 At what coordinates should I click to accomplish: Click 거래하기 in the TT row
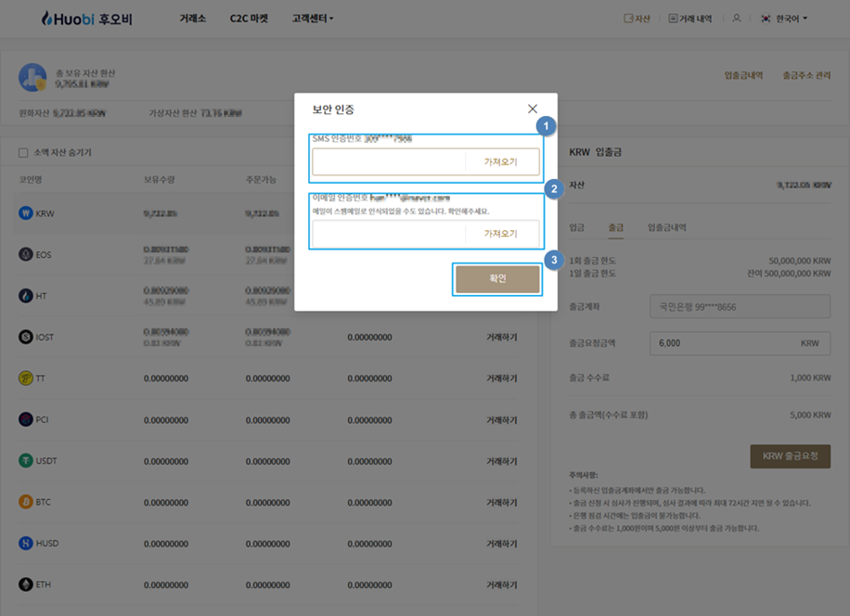click(501, 379)
